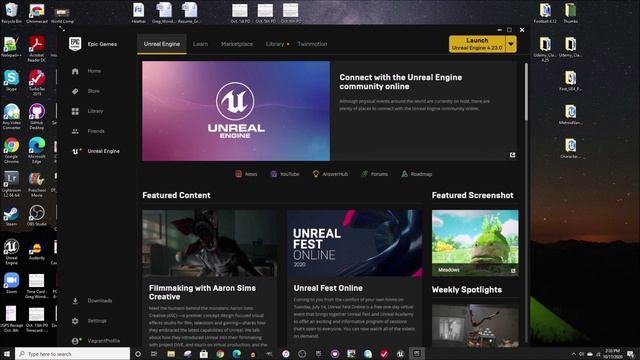The width and height of the screenshot is (640, 360).
Task: Open the YouTube link under the banner
Action: coord(285,174)
